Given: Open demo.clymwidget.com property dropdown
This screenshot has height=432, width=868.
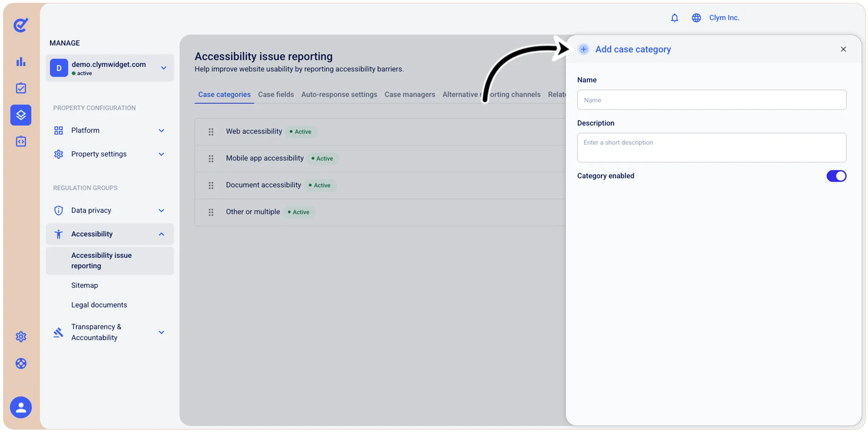Looking at the screenshot, I should tap(110, 68).
